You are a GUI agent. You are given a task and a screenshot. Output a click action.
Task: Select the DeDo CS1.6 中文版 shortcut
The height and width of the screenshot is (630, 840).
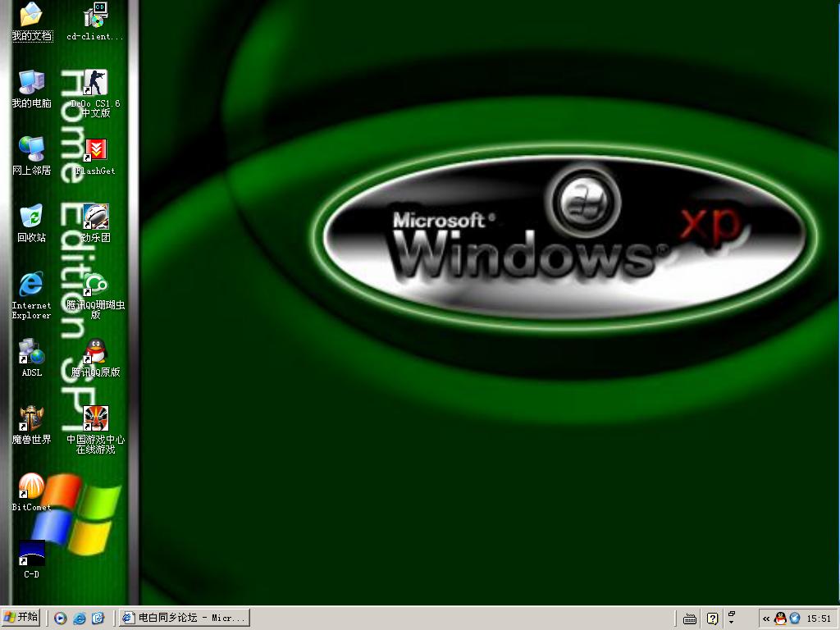(x=96, y=82)
